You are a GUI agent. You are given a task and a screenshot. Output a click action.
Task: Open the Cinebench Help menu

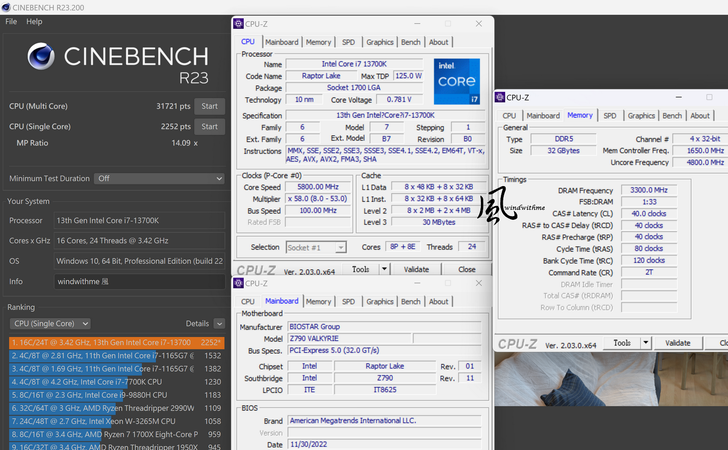click(34, 21)
